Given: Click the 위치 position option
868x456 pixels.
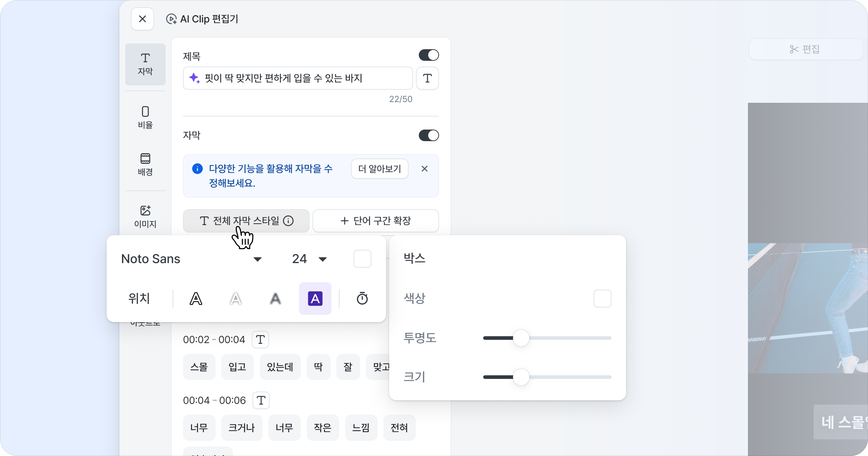Looking at the screenshot, I should (139, 299).
